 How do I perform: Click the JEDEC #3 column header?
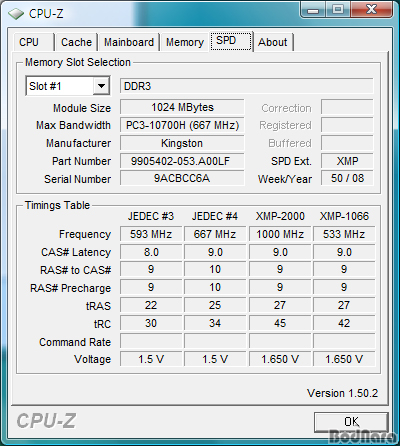coord(151,216)
